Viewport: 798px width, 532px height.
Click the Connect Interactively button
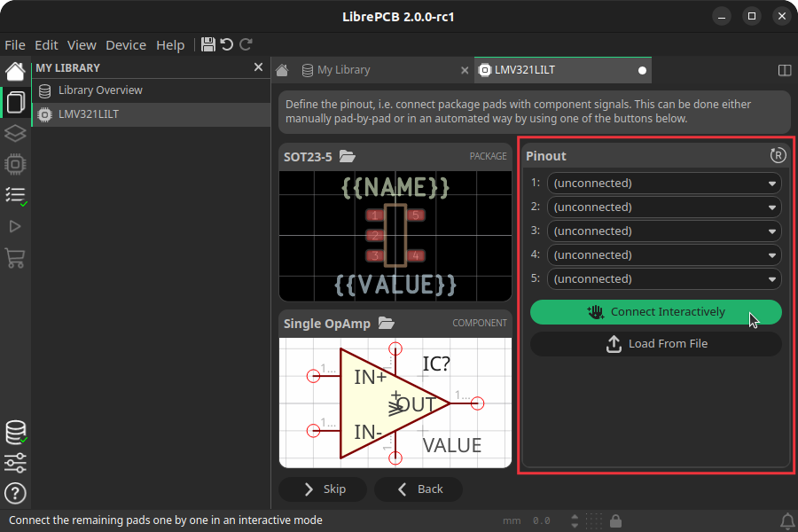click(655, 312)
